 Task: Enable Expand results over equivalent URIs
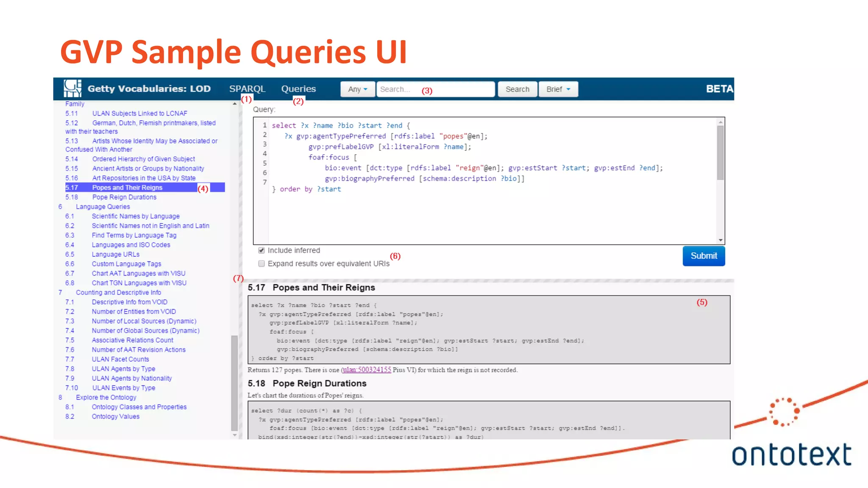[x=262, y=263]
